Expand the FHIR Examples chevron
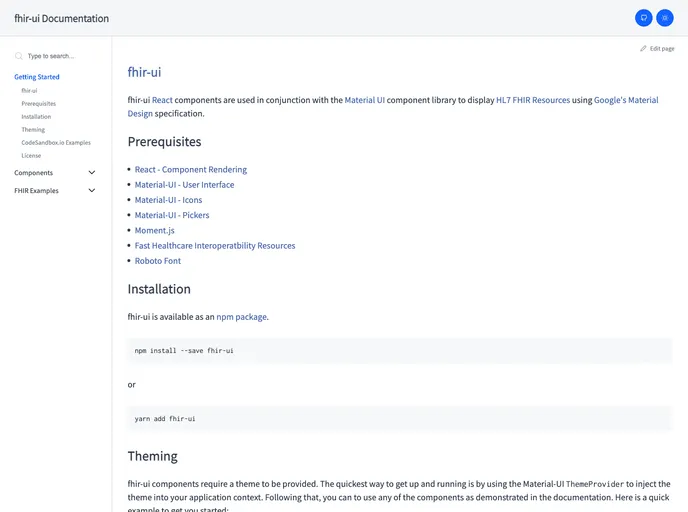The width and height of the screenshot is (688, 512). coord(92,190)
